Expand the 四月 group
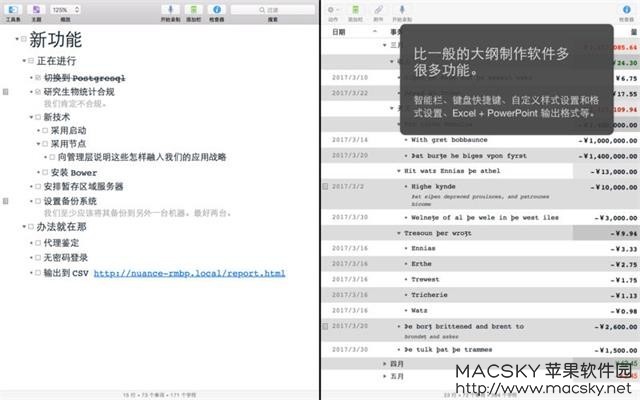 pyautogui.click(x=384, y=363)
